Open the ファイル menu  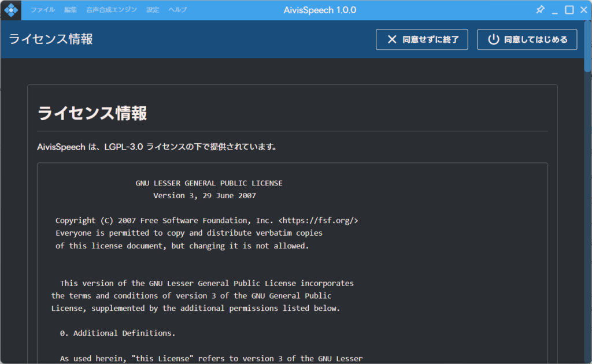click(43, 10)
